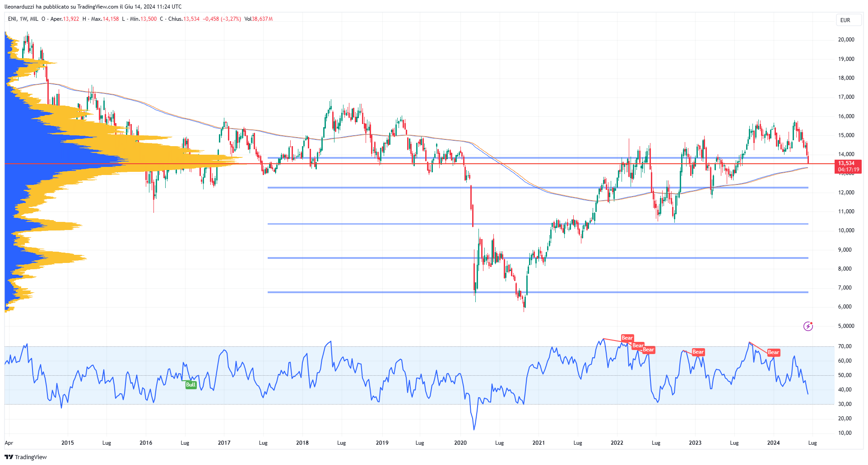Image resolution: width=868 pixels, height=465 pixels.
Task: Click the RSI 70,00 axis label
Action: pos(845,346)
